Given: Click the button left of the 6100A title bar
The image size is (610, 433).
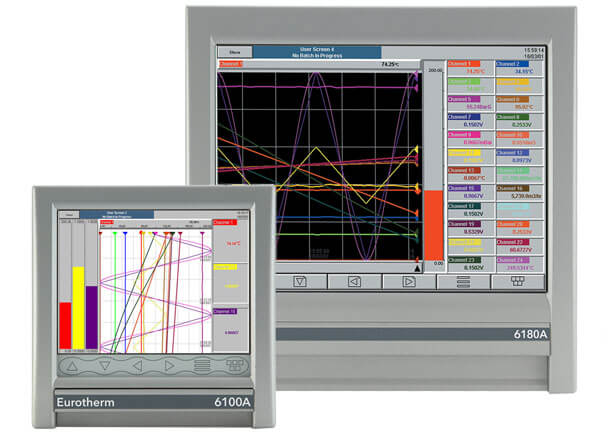Looking at the screenshot, I should click(69, 215).
